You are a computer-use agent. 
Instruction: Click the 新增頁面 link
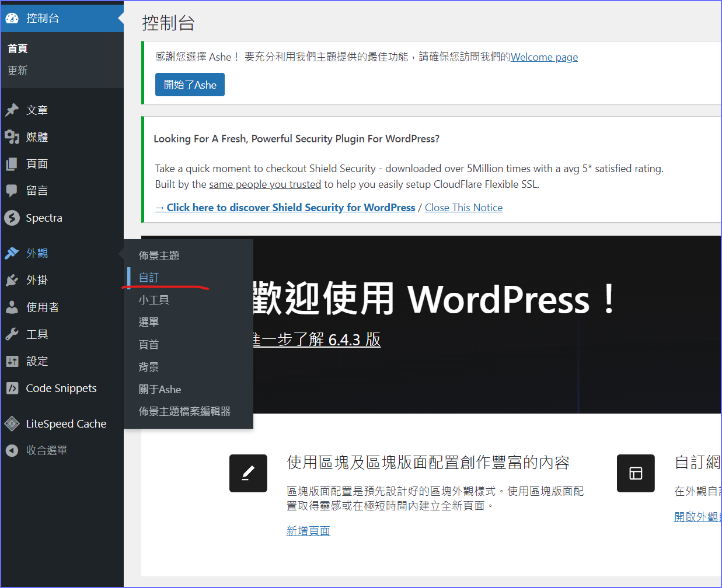[308, 531]
